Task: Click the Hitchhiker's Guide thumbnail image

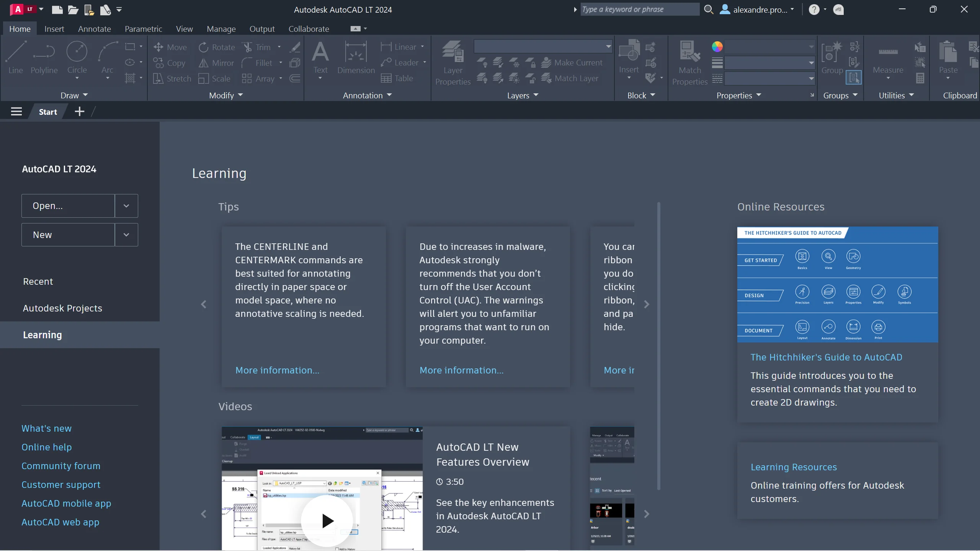Action: coord(838,284)
